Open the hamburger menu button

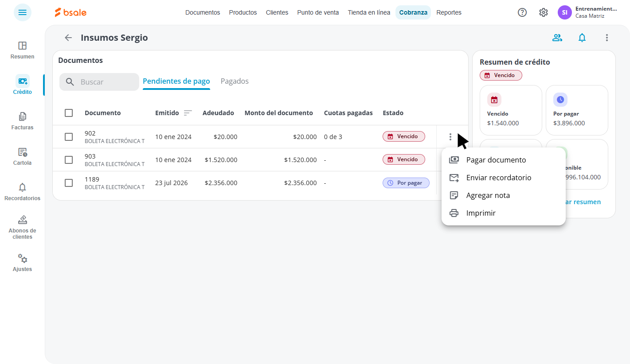coord(23,12)
